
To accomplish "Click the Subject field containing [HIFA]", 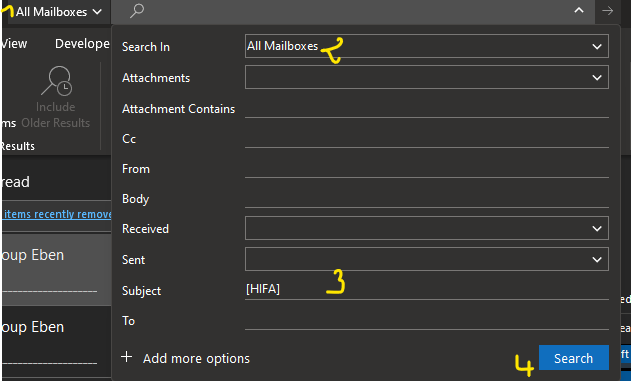I will point(427,290).
